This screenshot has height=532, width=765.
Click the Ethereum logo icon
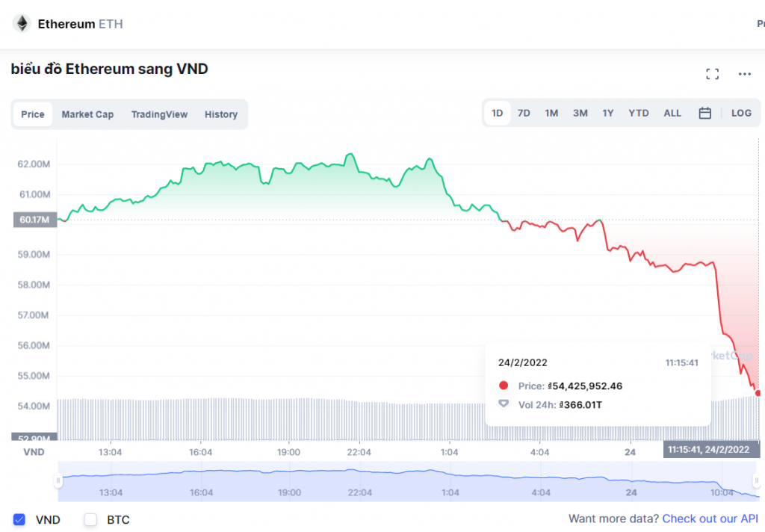22,24
